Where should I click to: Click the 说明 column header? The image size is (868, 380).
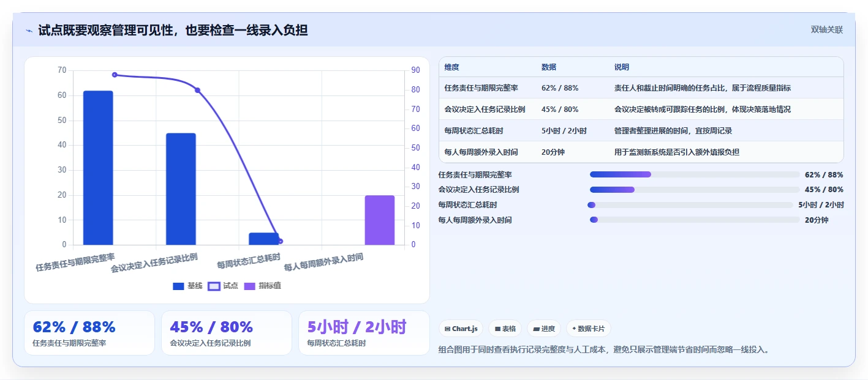tap(622, 67)
